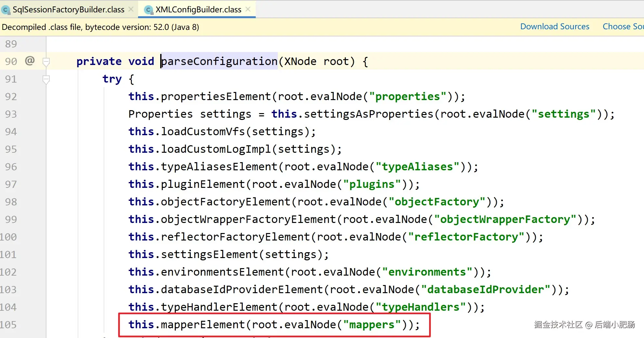Click the class icon on XMLConfigBuilder tab
Image resolution: width=644 pixels, height=338 pixels.
148,10
